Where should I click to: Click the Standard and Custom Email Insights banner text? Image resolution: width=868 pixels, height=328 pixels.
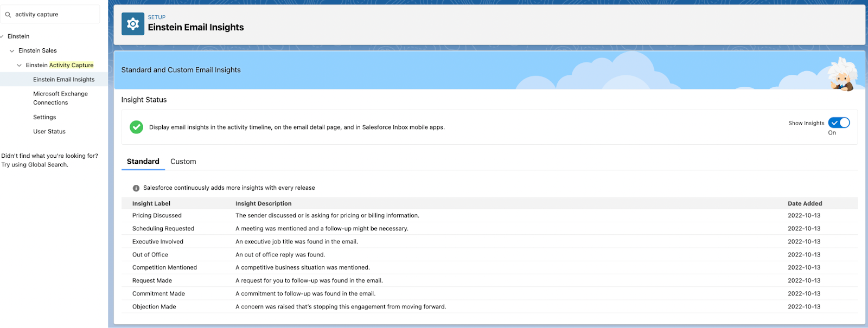click(x=181, y=70)
